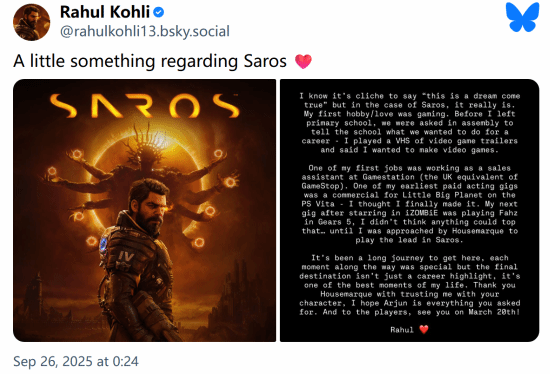Click the word "Saros" in post caption
The height and width of the screenshot is (374, 550).
click(265, 61)
